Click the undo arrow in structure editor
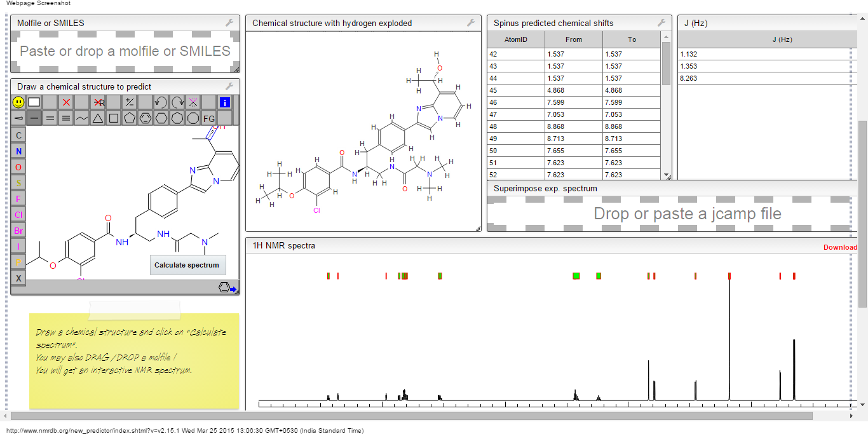The height and width of the screenshot is (434, 868). click(x=161, y=102)
